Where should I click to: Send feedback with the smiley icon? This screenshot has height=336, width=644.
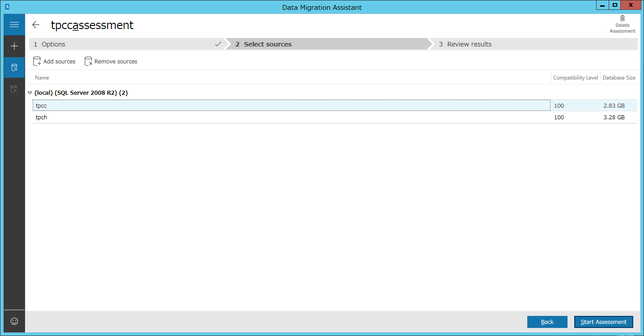14,321
